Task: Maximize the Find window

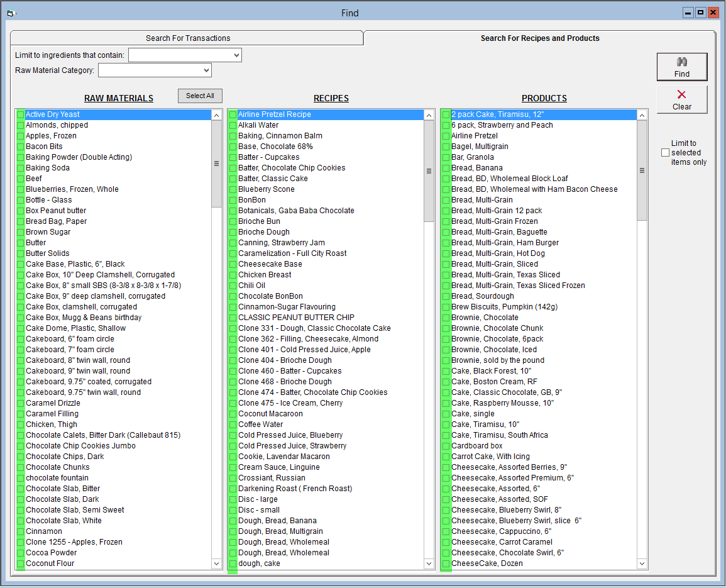Action: [700, 13]
